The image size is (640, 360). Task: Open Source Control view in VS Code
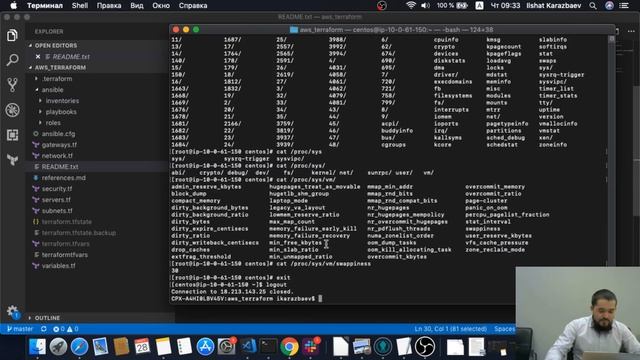12,85
